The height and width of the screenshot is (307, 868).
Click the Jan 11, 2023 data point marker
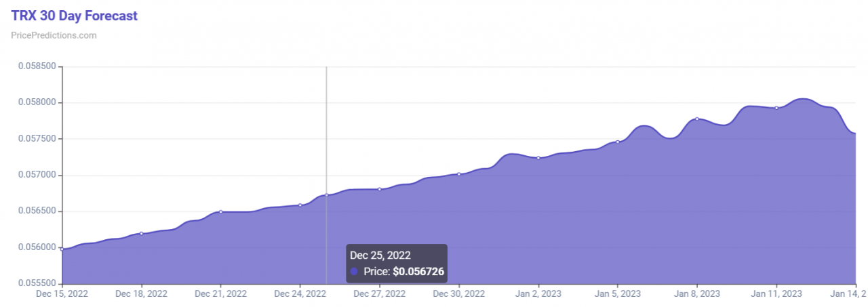pos(776,108)
